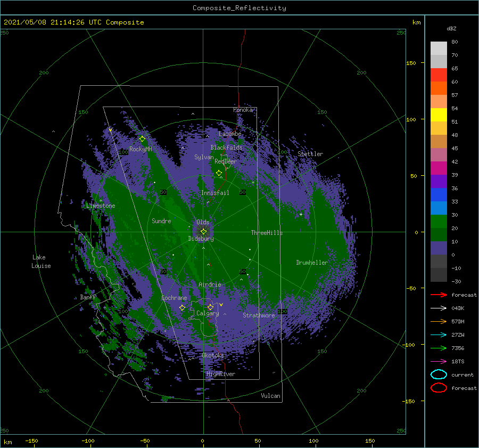479x448 pixels.
Task: Click the yellow V marker east of Calgary
Action: pyautogui.click(x=221, y=305)
